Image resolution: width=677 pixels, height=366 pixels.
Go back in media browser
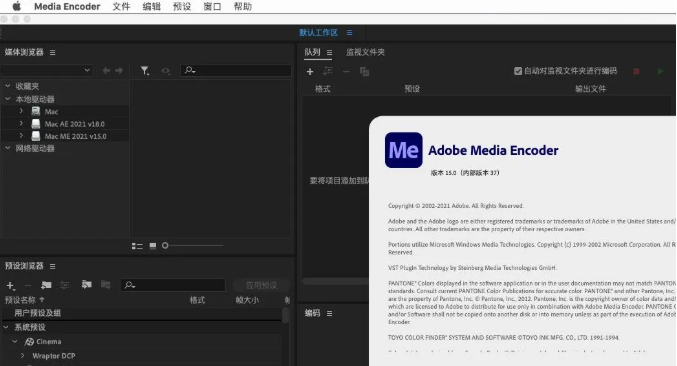106,70
